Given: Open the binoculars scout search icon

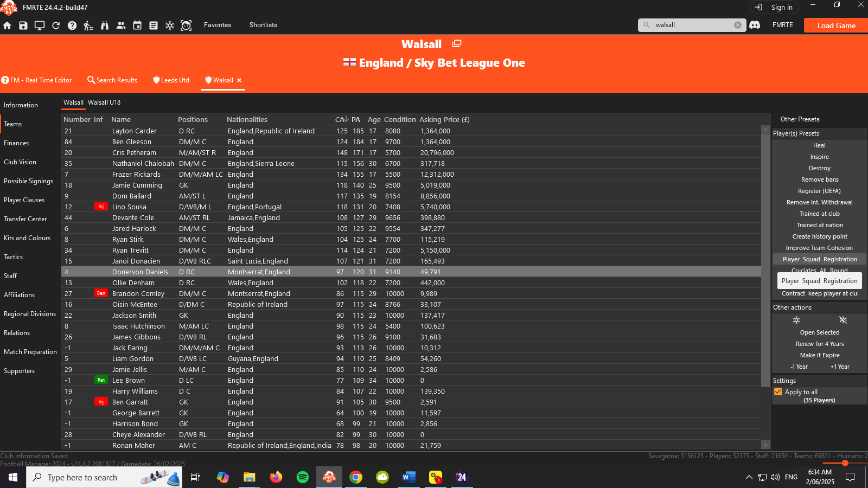Looking at the screenshot, I should click(105, 25).
